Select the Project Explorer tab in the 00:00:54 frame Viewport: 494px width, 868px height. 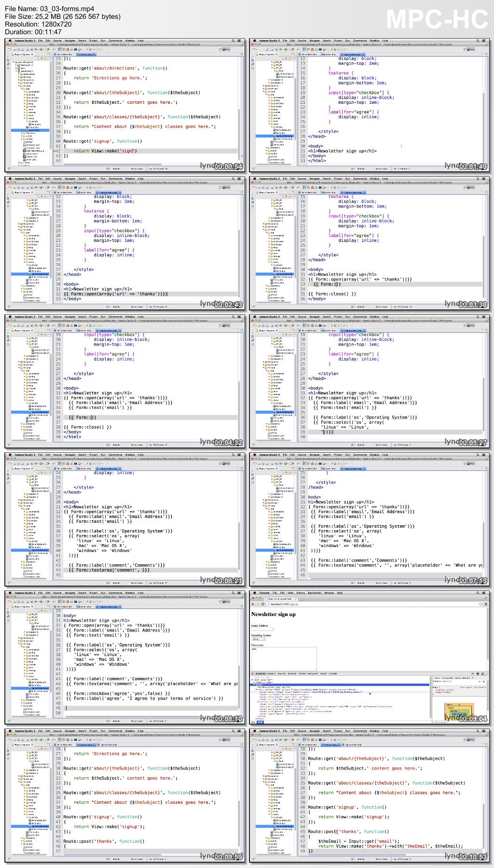(22, 54)
